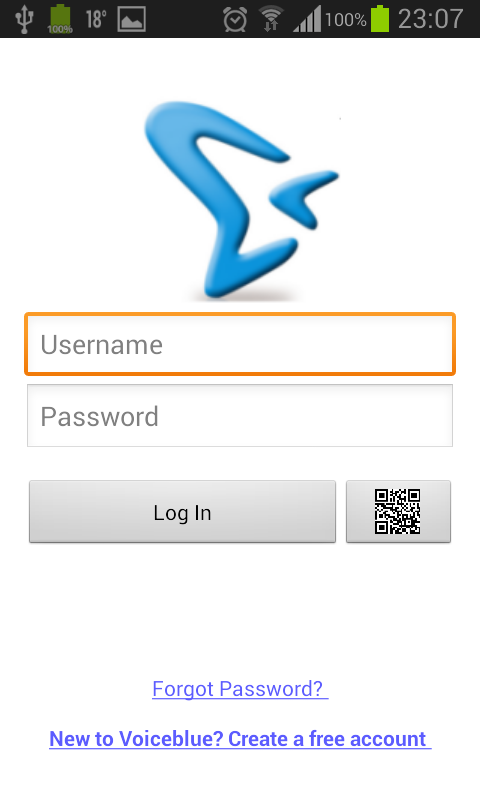This screenshot has height=800, width=480.
Task: Select the Password input field
Action: pos(240,415)
